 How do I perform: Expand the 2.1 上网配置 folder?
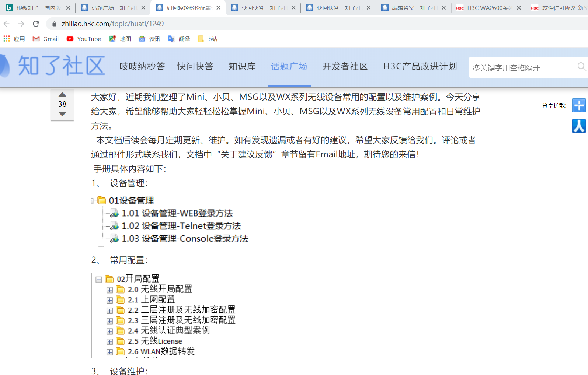(110, 301)
